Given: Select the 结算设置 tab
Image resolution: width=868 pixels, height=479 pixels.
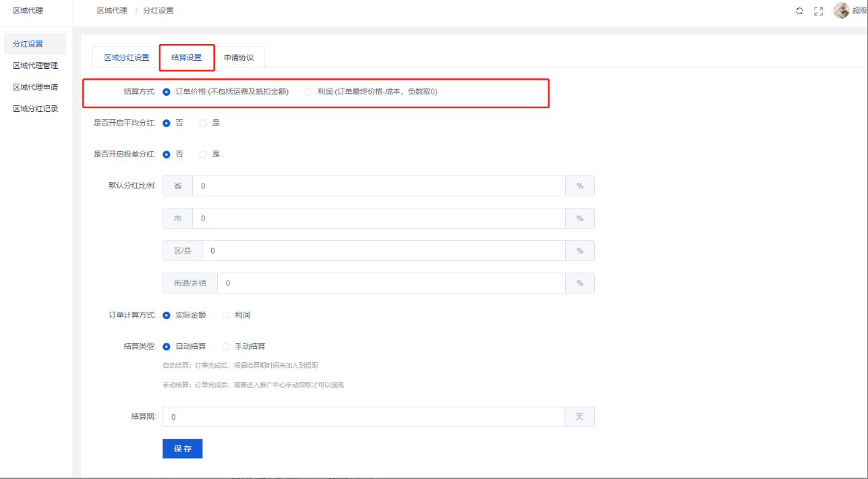Looking at the screenshot, I should coord(187,57).
